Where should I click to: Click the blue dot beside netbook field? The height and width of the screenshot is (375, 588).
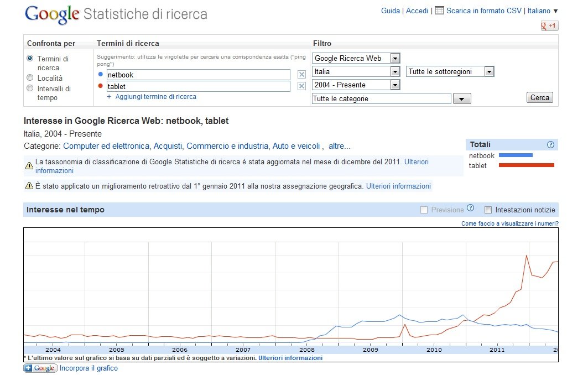[101, 74]
